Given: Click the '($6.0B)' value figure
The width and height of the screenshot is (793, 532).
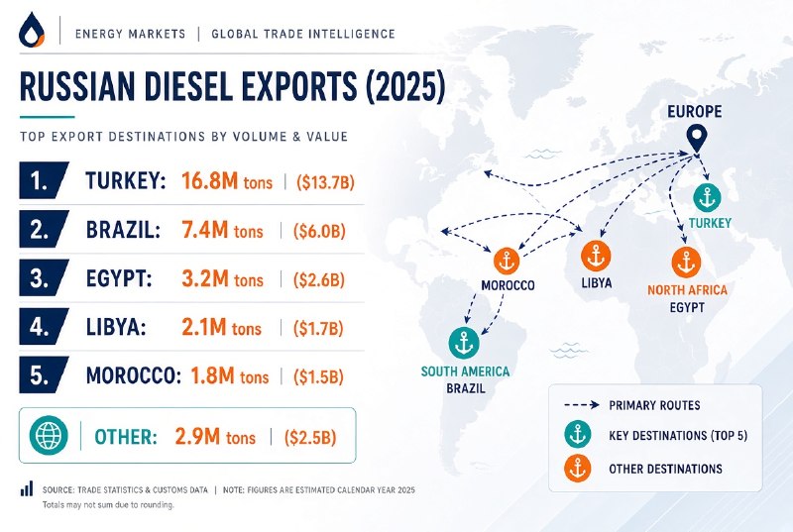Looking at the screenshot, I should pyautogui.click(x=319, y=231).
